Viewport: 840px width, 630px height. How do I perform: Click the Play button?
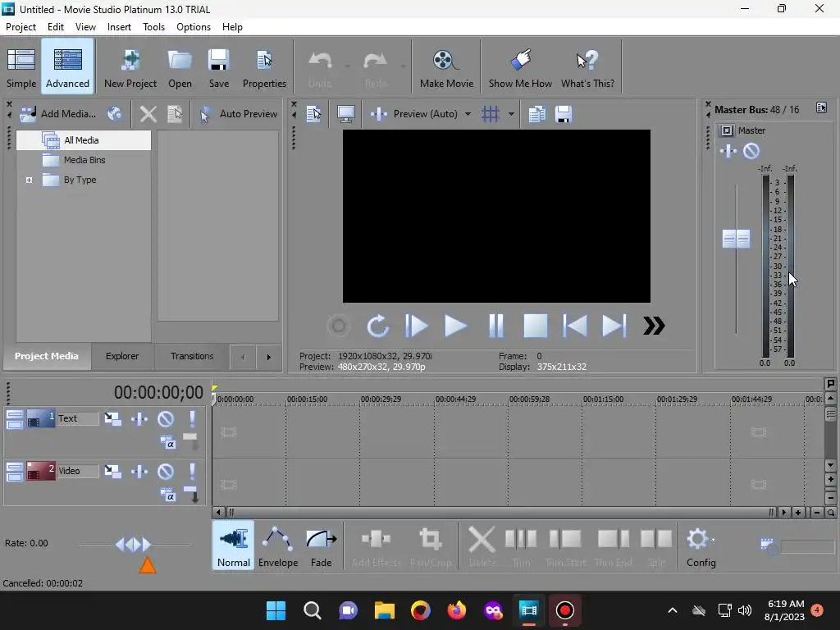click(455, 326)
